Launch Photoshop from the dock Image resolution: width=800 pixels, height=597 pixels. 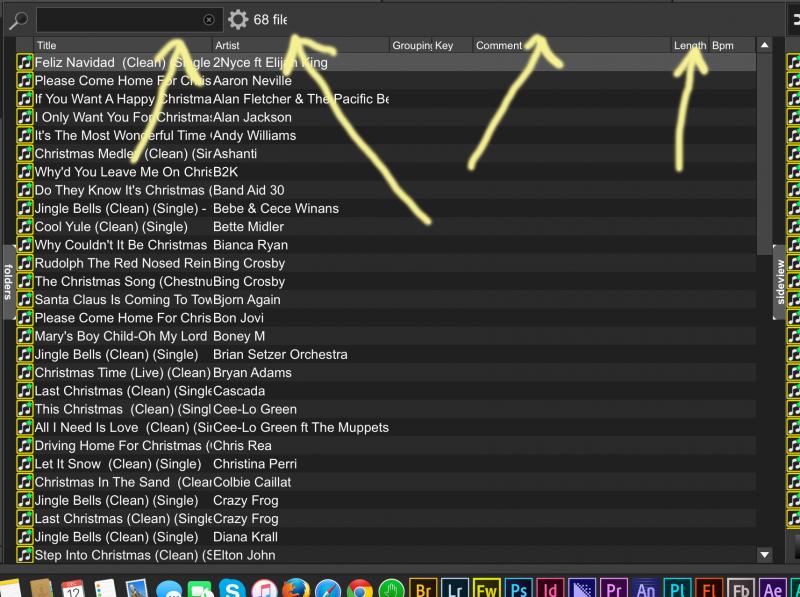[518, 589]
